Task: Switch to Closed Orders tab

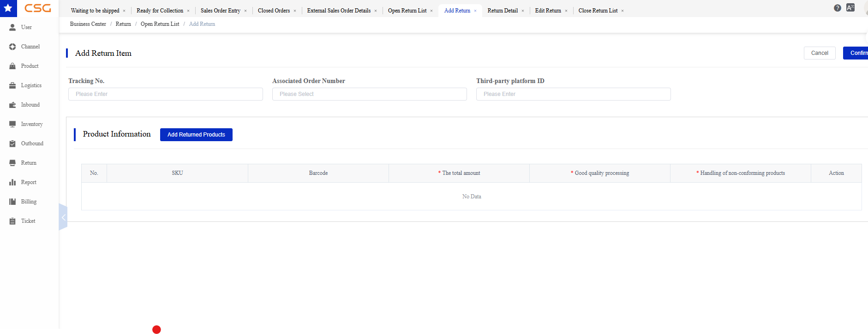Action: click(x=274, y=11)
